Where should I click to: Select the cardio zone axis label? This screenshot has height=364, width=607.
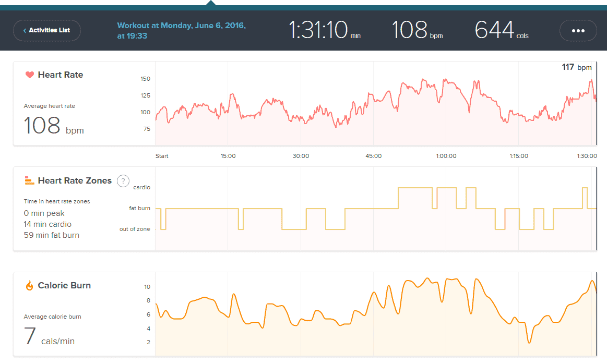[x=141, y=187]
